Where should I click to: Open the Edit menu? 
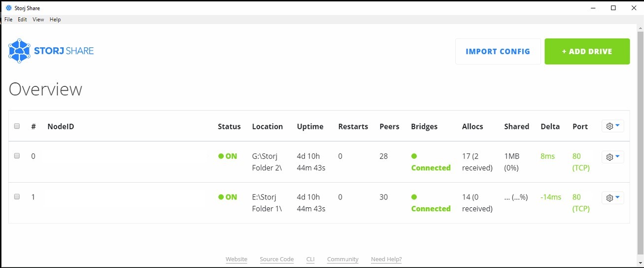point(23,20)
